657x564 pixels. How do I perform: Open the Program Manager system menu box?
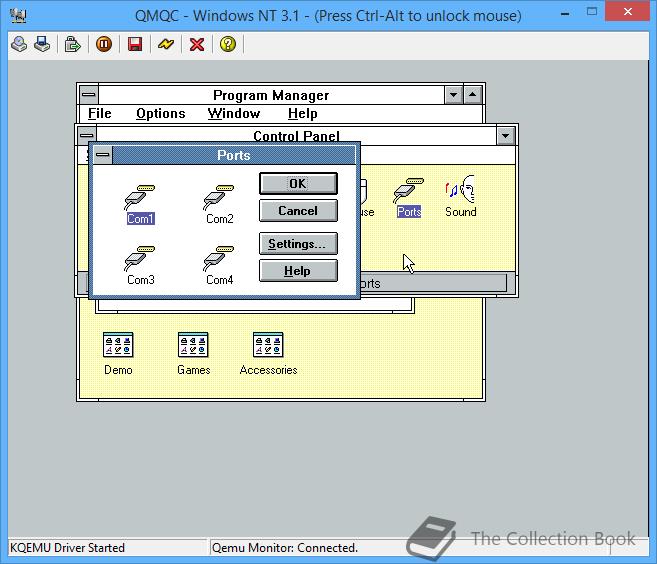[88, 95]
